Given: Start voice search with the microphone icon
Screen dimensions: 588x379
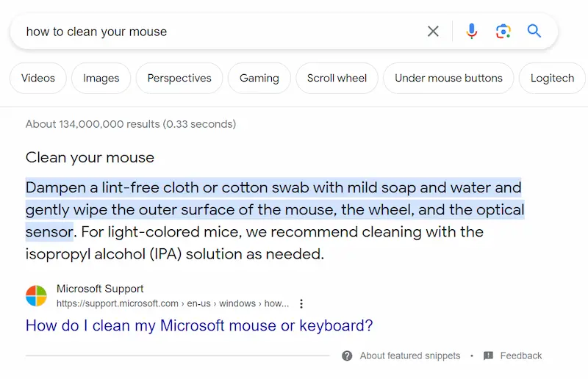Looking at the screenshot, I should pyautogui.click(x=472, y=31).
